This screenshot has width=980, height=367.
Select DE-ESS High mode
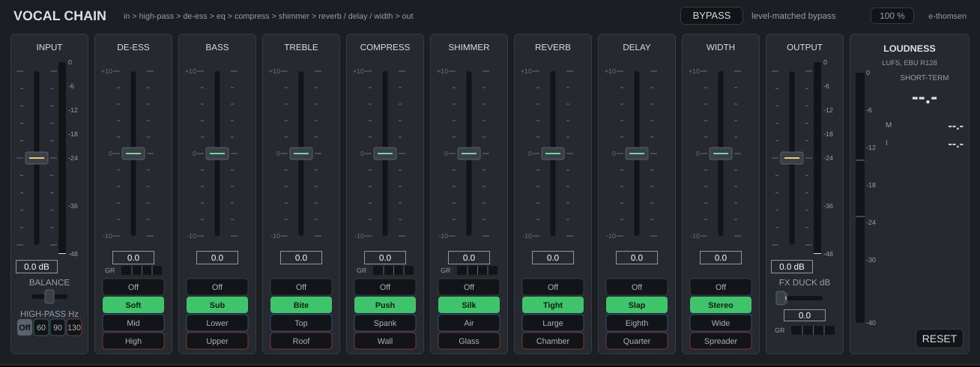pos(133,341)
